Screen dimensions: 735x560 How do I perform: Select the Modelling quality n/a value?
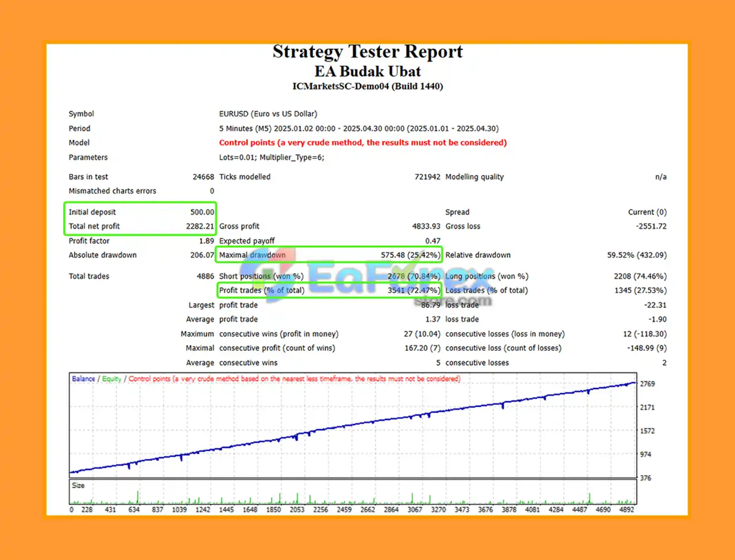point(661,177)
